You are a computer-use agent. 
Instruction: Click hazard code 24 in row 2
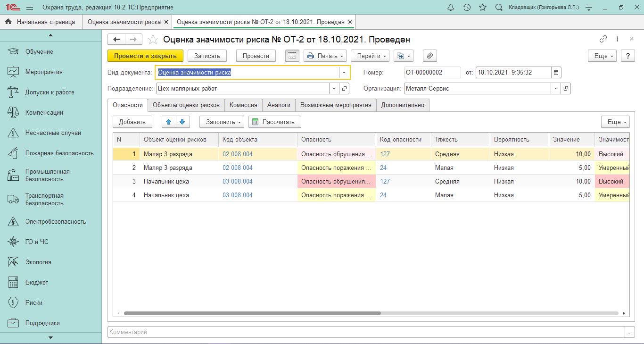point(383,168)
